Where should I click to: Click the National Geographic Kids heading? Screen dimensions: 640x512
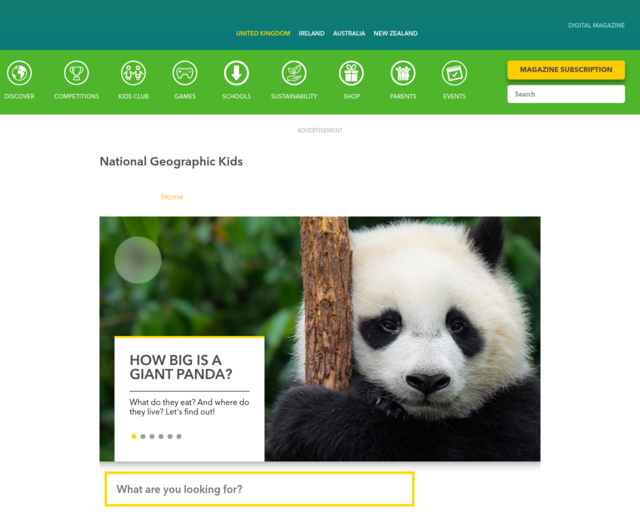point(171,162)
